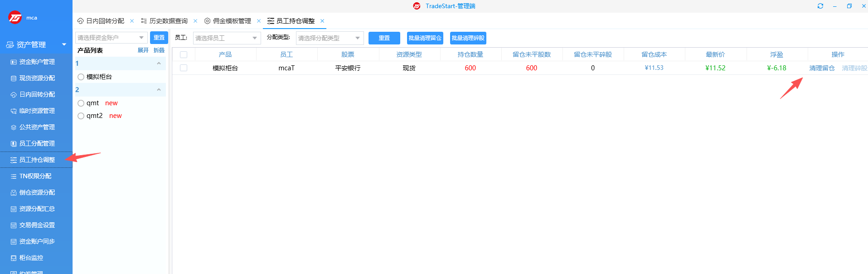Click the ¥-6.18 floating profit value
The height and width of the screenshot is (274, 868).
(x=777, y=68)
